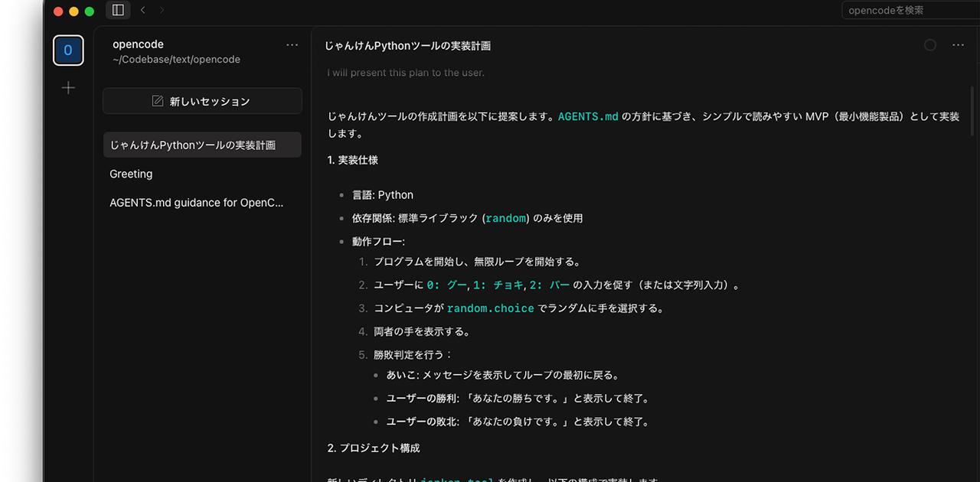Image resolution: width=980 pixels, height=482 pixels.
Task: Focus the opencodeを検索 search field
Action: 910,10
